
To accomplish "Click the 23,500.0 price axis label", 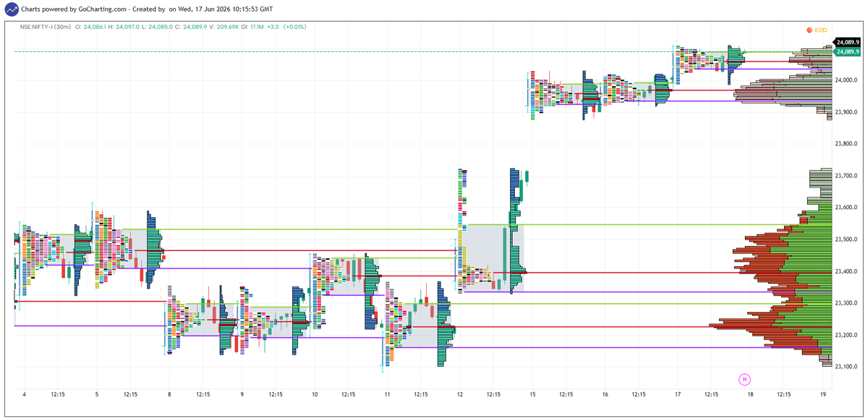I will (846, 240).
